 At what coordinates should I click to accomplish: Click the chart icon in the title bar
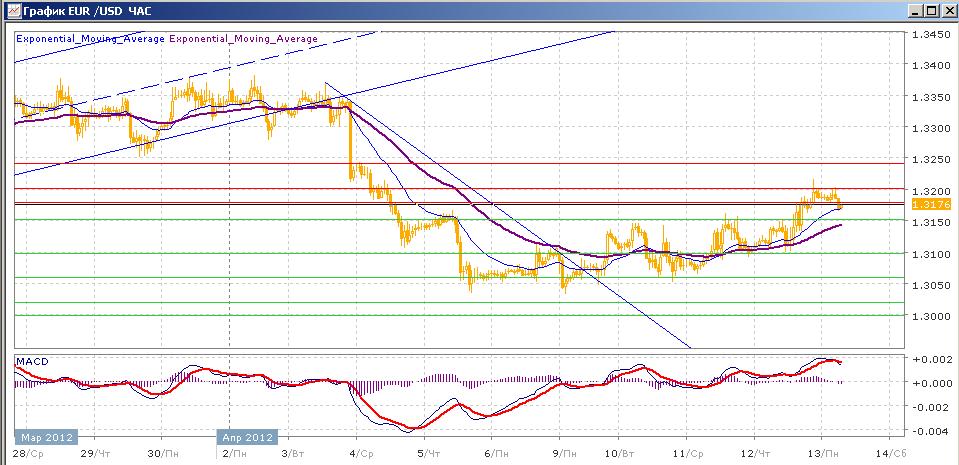[x=13, y=11]
